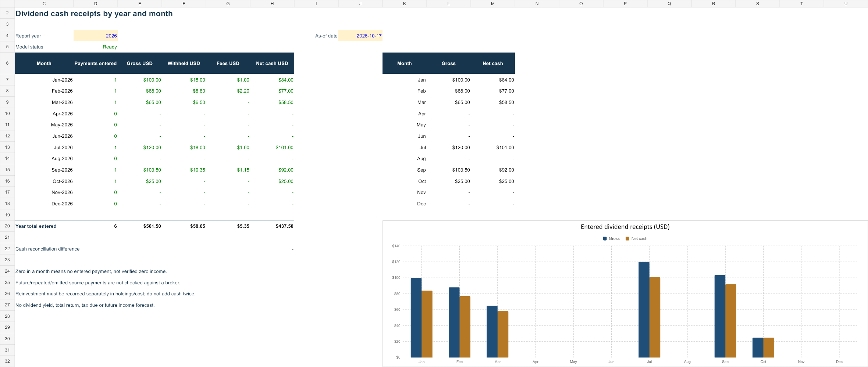Select the As-of date cell 2026-10-17
The image size is (868, 367).
(x=360, y=36)
